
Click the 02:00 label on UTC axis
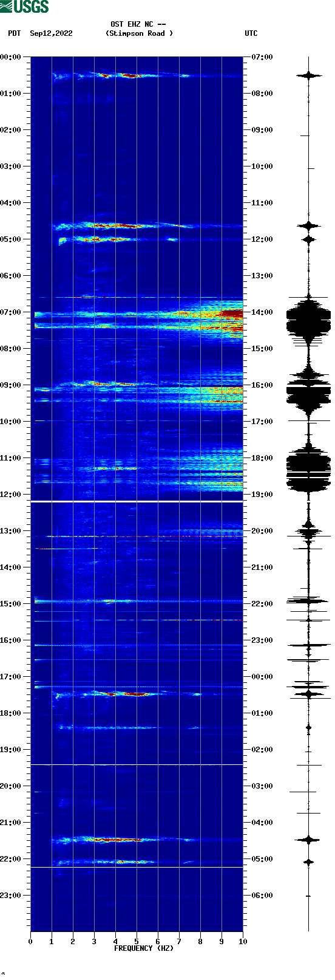262,750
